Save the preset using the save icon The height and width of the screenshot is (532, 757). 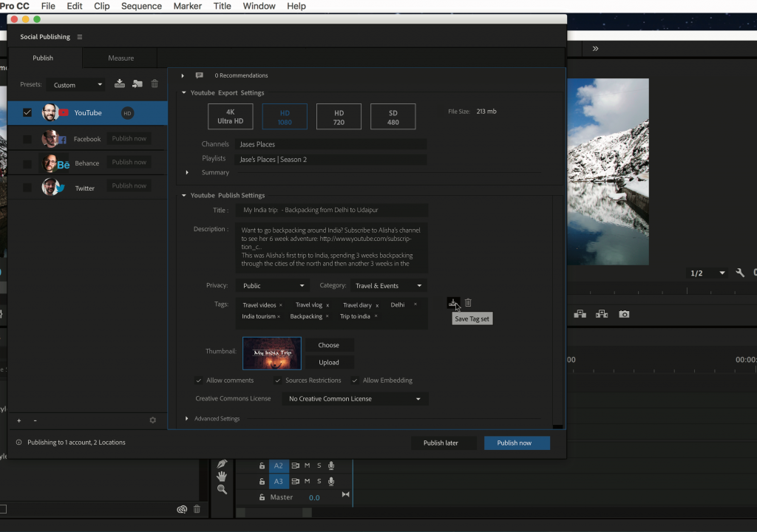[119, 83]
